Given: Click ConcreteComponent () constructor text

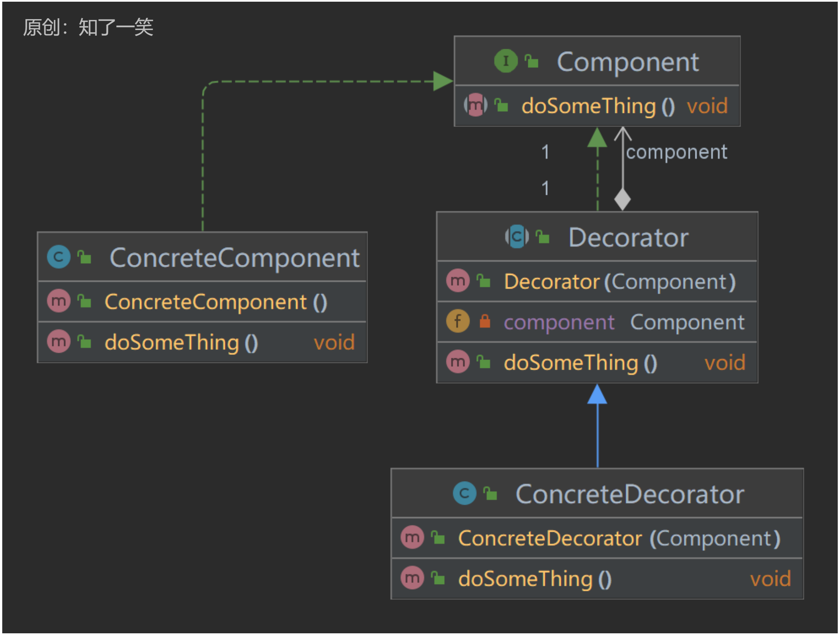Looking at the screenshot, I should 216,302.
